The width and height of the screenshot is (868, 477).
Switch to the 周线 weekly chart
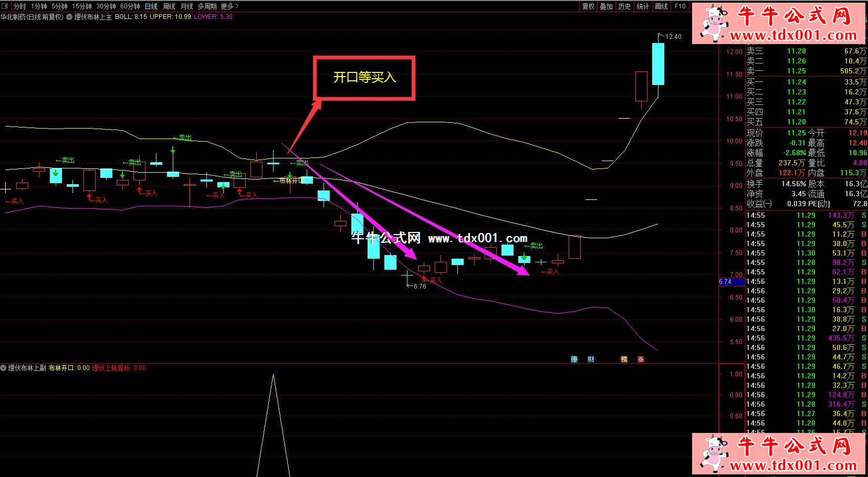tap(169, 6)
